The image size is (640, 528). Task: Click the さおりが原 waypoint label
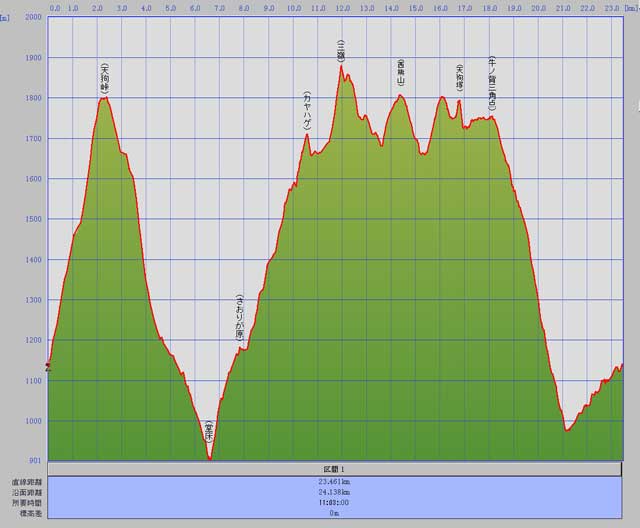pyautogui.click(x=240, y=319)
